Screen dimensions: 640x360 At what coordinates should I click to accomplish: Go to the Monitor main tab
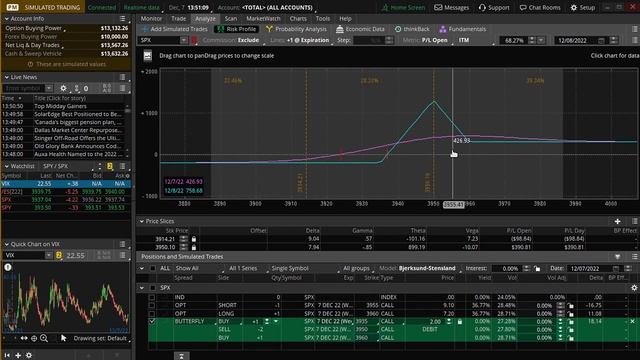(x=151, y=18)
